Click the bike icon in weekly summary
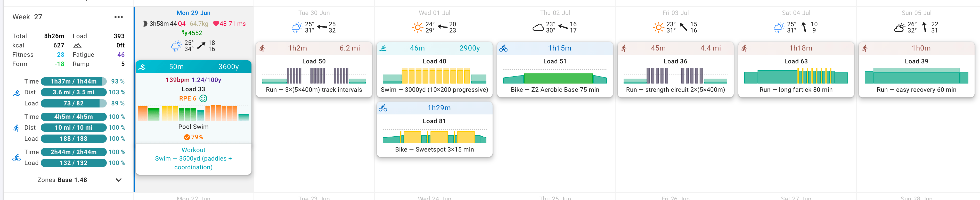This screenshot has width=980, height=200. (16, 157)
